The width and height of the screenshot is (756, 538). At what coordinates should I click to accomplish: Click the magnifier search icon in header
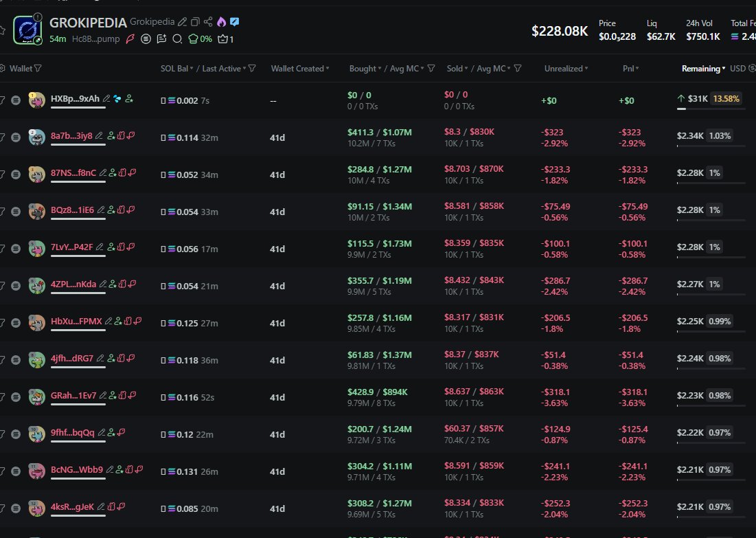pyautogui.click(x=177, y=39)
